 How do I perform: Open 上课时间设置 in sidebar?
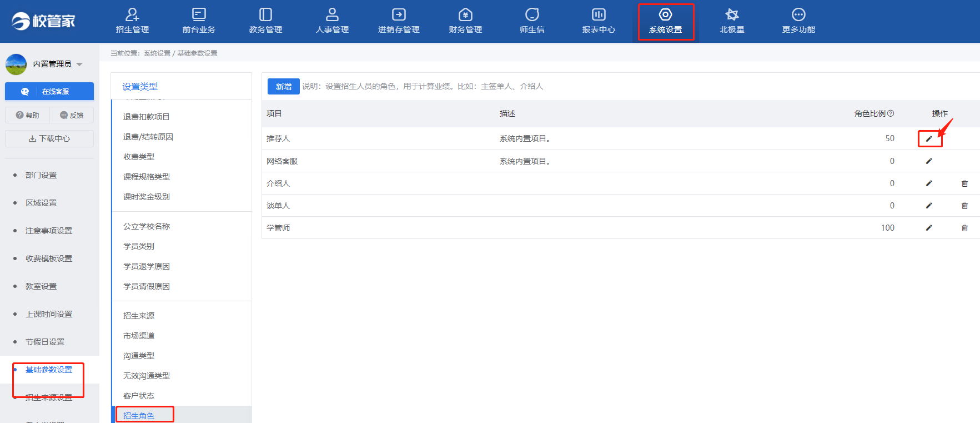click(49, 314)
